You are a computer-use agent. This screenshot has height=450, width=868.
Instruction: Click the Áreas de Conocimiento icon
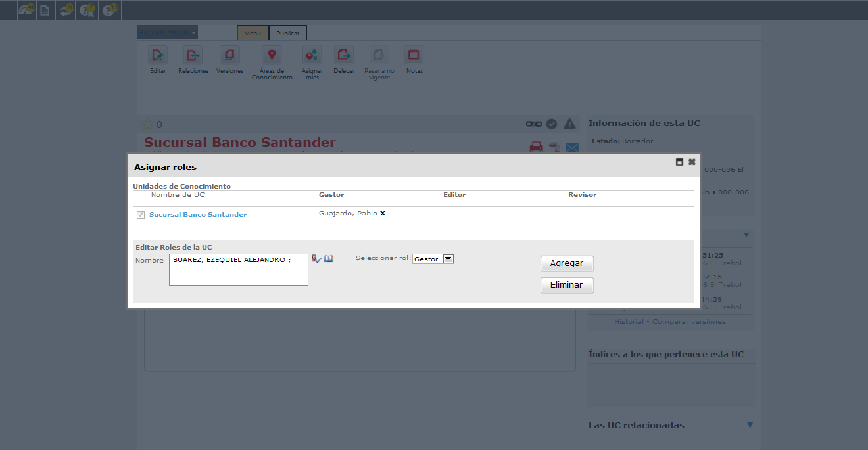point(272,55)
